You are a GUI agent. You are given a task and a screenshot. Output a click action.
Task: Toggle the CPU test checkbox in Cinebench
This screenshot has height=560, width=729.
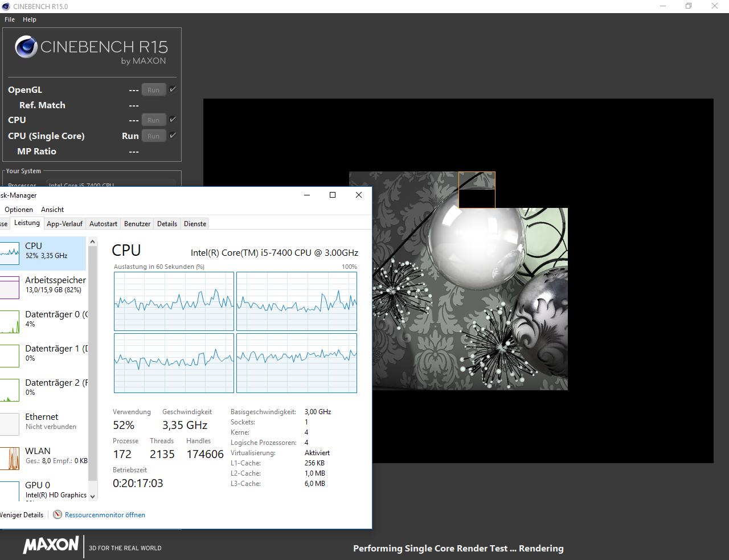pos(173,119)
